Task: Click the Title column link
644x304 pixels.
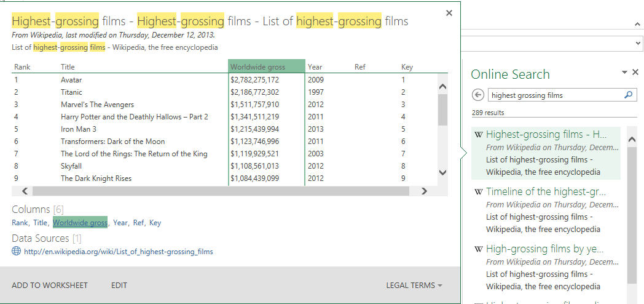Action: 41,223
